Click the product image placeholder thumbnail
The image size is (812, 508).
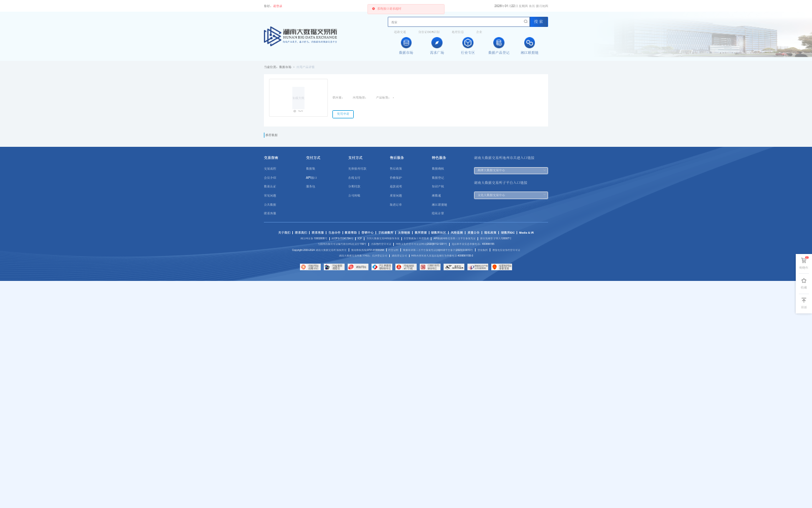point(298,98)
